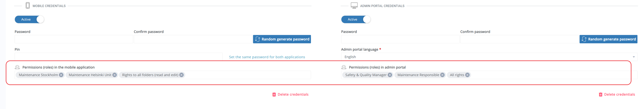Focus the Pin input field
The height and width of the screenshot is (109, 644).
[x=119, y=57]
